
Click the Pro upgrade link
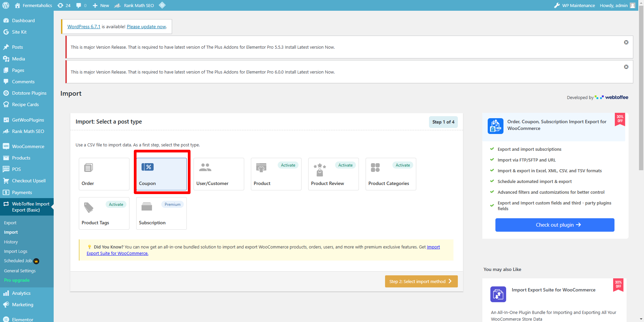click(x=17, y=280)
